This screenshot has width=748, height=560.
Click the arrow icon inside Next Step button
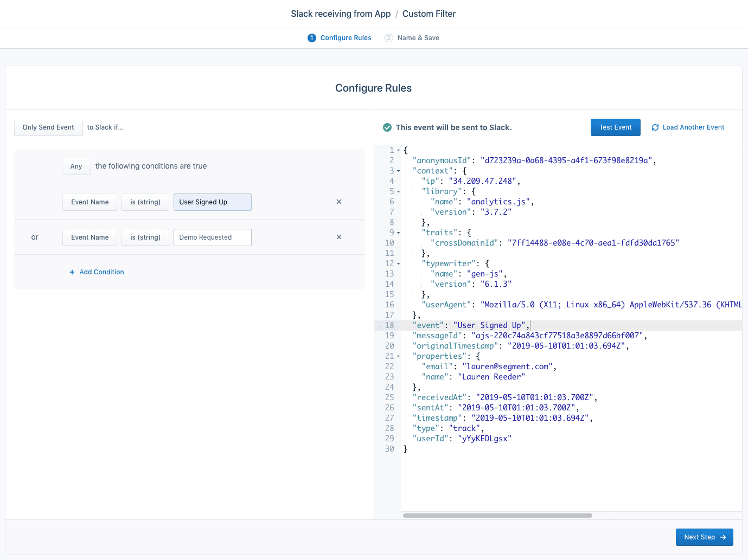pos(723,537)
